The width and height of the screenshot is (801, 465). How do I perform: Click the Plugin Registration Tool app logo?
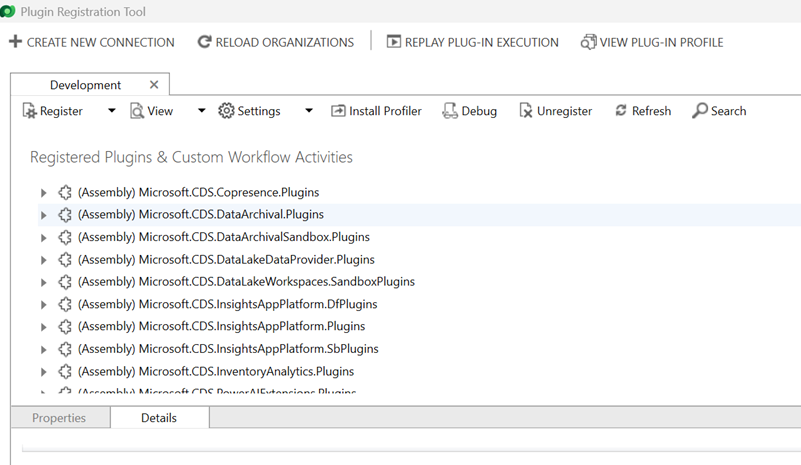click(7, 11)
